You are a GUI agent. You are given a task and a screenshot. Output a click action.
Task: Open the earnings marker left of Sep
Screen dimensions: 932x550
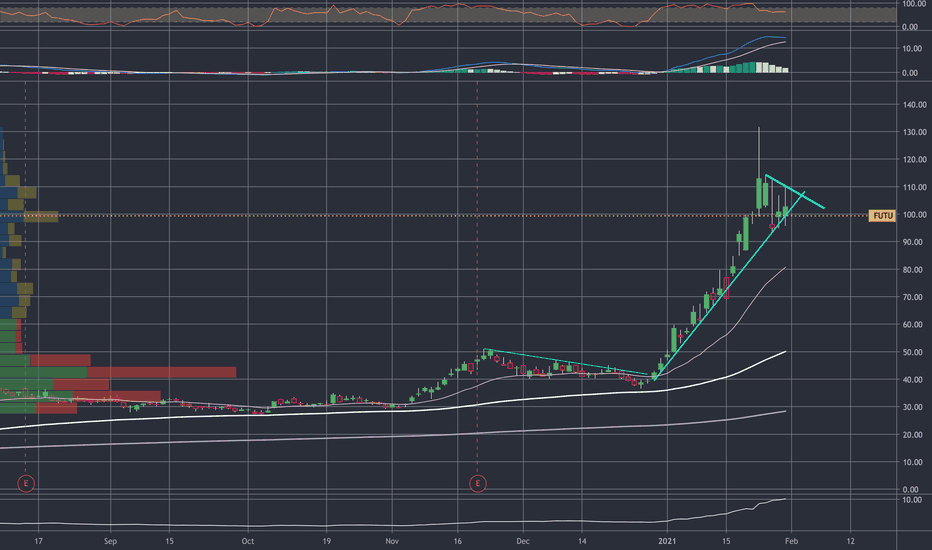coord(26,483)
